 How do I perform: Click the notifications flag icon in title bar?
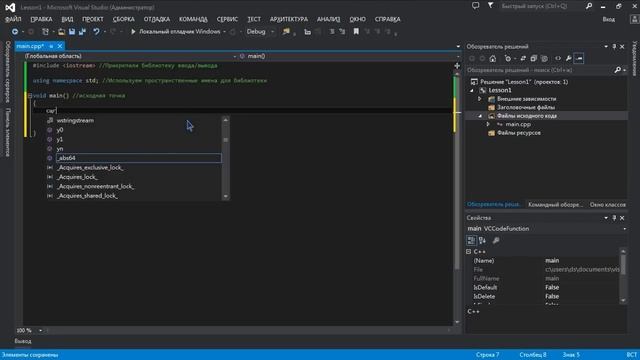click(x=490, y=6)
